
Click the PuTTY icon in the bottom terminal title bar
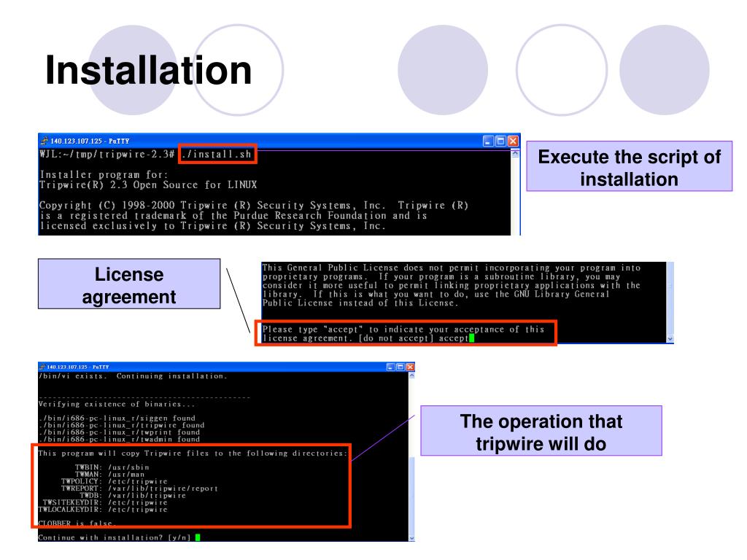coord(42,367)
